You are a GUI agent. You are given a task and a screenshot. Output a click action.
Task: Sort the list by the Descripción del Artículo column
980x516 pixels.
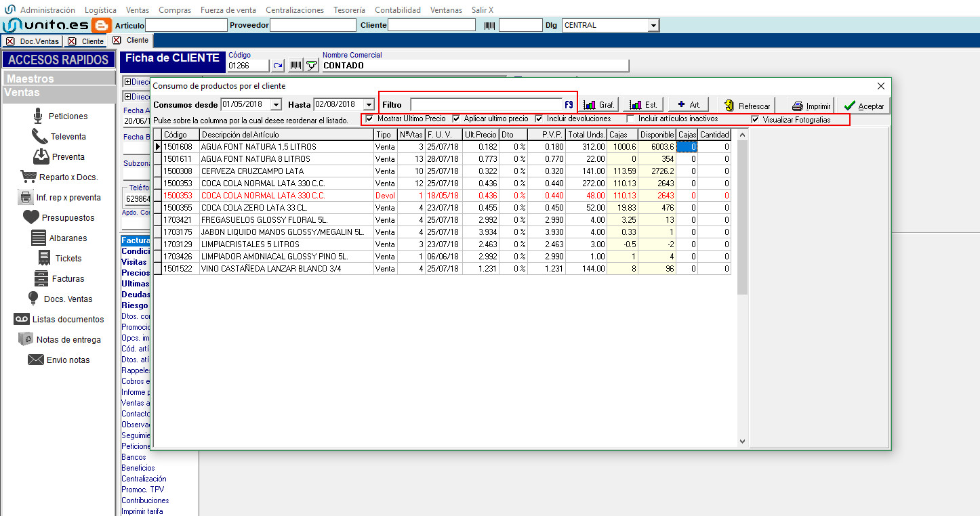[x=287, y=135]
